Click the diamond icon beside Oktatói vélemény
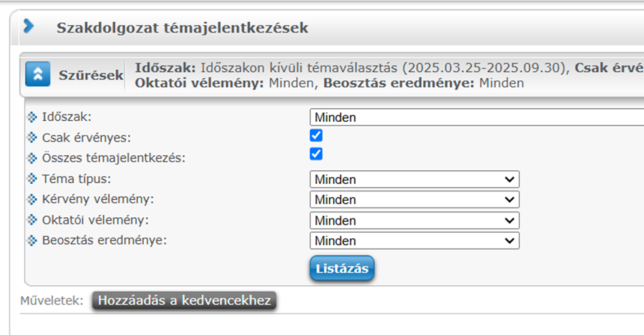Screen dimensions: 644x335 (x=32, y=220)
